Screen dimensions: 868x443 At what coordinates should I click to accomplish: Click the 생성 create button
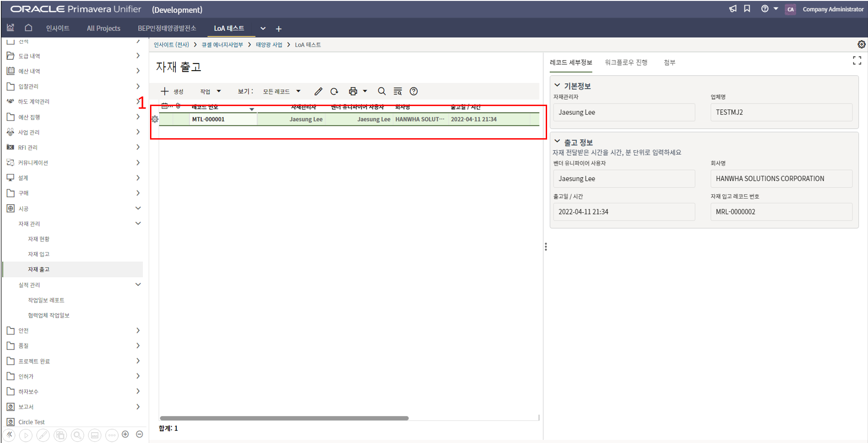[172, 91]
